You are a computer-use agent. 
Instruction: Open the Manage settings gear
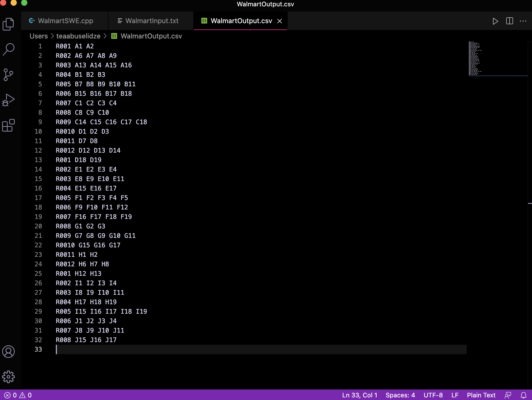click(x=8, y=377)
